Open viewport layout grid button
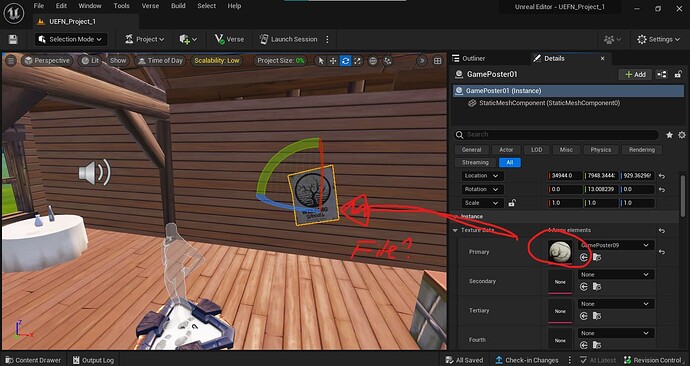The width and height of the screenshot is (690, 366). click(437, 61)
